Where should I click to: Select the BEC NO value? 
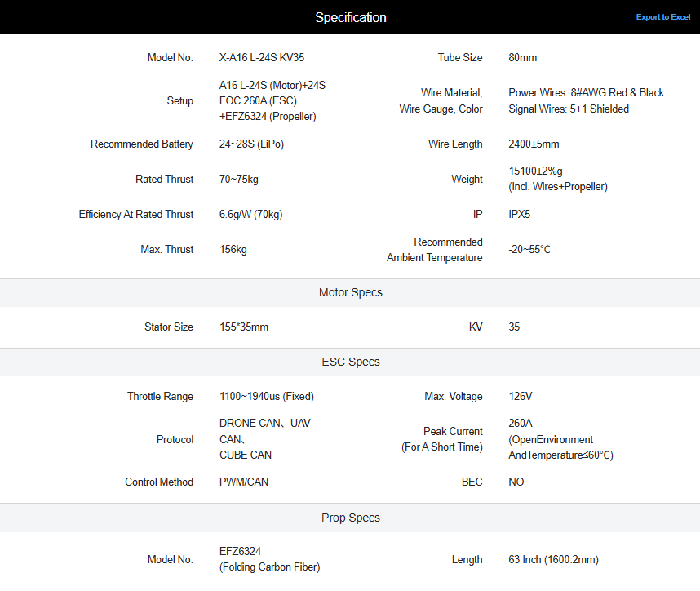pyautogui.click(x=516, y=482)
